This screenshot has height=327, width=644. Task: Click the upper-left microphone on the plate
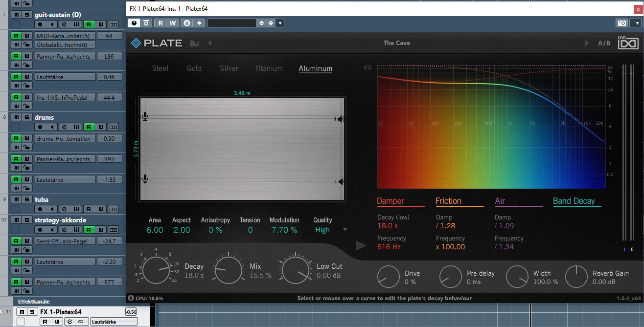coord(145,116)
